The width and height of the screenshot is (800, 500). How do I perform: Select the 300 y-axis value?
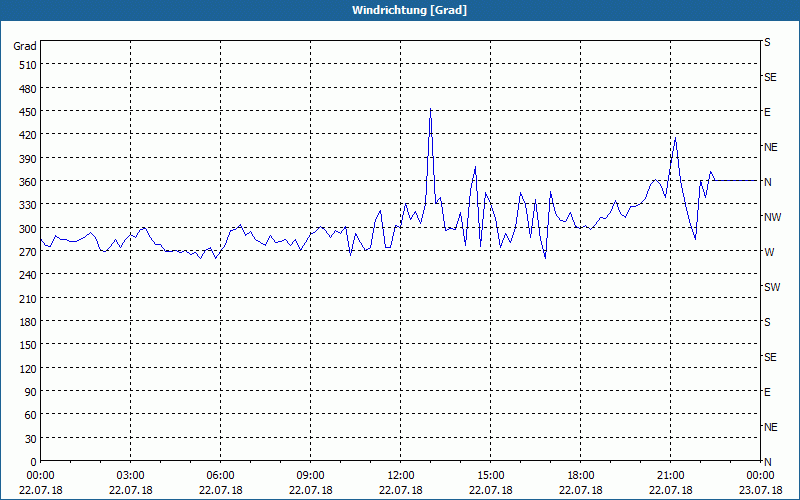(28, 229)
